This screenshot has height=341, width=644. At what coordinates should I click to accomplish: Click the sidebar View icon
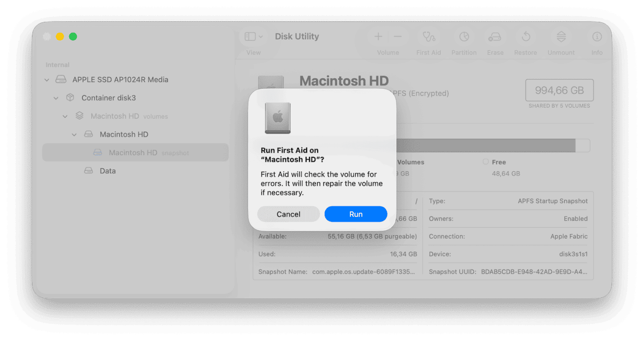[249, 36]
